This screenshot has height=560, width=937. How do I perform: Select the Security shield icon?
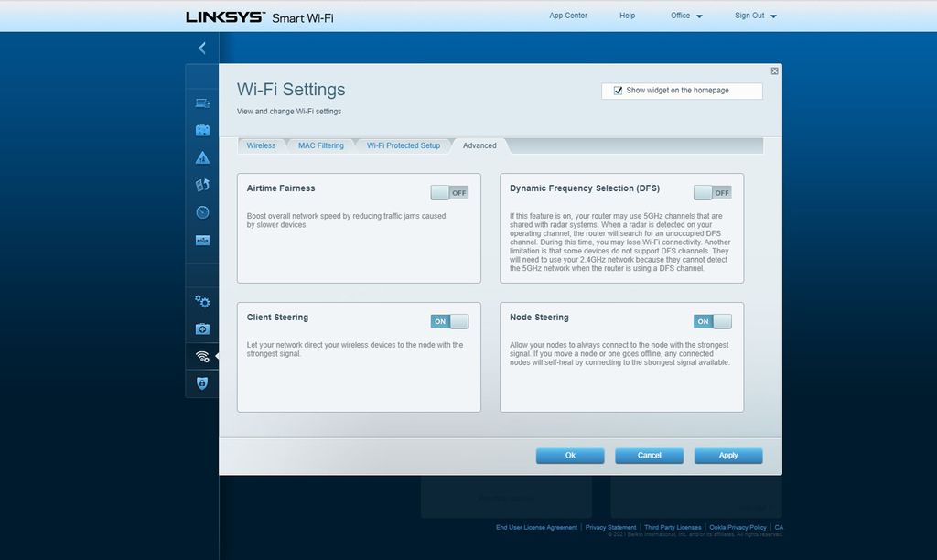tap(202, 384)
